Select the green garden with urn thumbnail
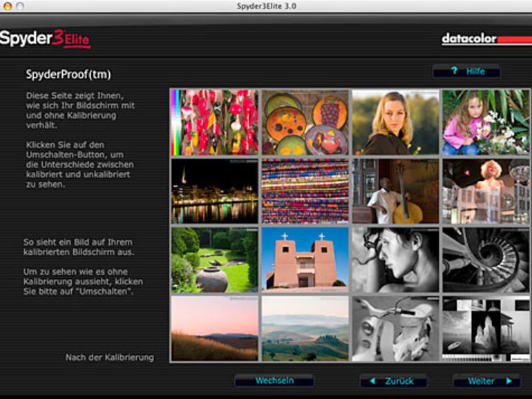This screenshot has height=399, width=532. pyautogui.click(x=214, y=260)
